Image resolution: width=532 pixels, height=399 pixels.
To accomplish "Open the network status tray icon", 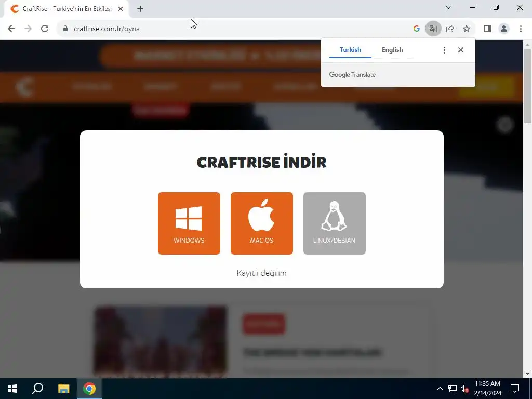I will pyautogui.click(x=453, y=389).
